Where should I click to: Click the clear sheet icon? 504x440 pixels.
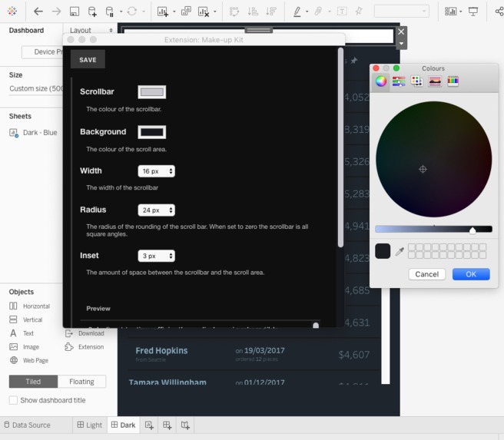[203, 12]
